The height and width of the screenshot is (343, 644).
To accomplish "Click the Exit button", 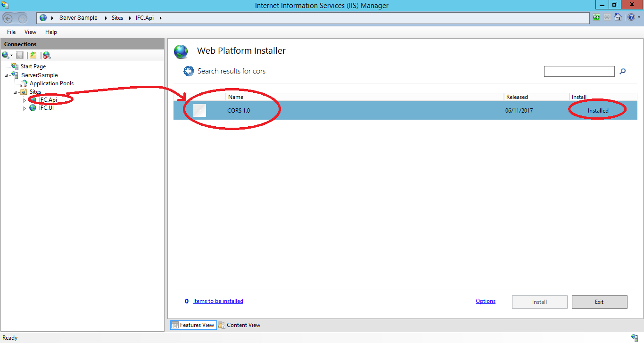I will (x=599, y=302).
